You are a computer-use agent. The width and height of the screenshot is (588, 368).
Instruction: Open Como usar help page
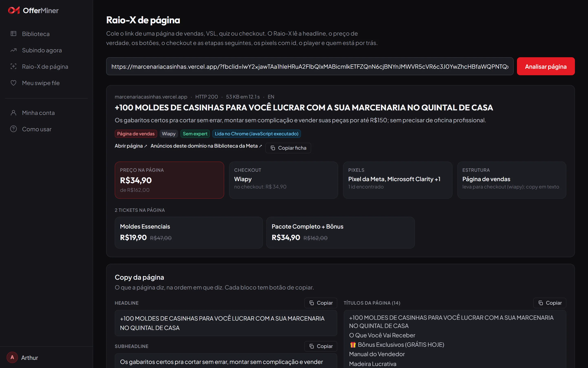click(x=46, y=129)
